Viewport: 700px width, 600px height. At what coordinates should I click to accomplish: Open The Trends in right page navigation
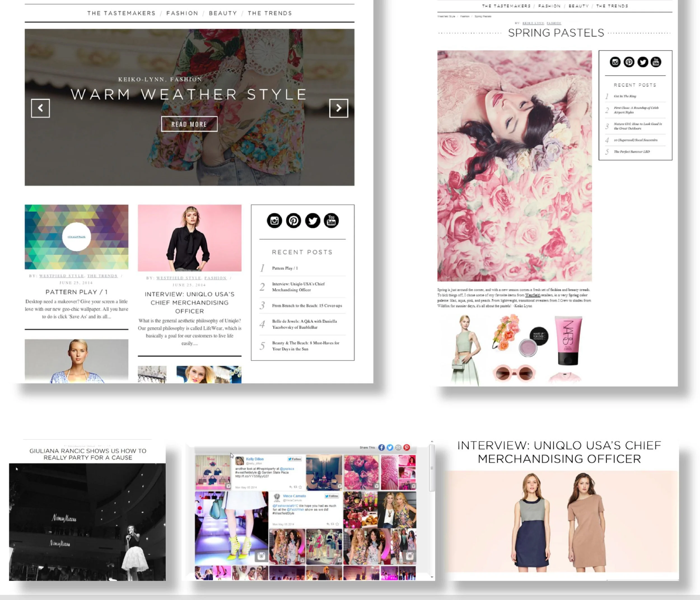click(x=612, y=6)
